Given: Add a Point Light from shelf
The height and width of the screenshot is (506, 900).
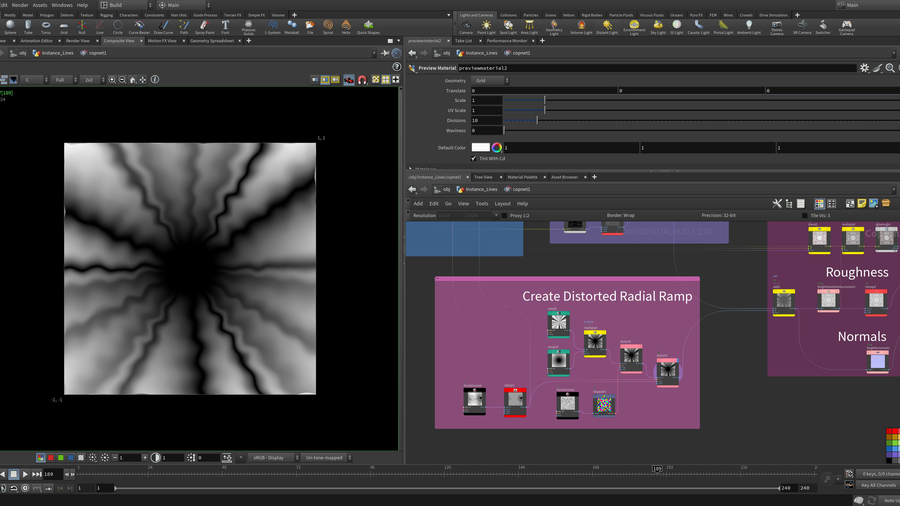Looking at the screenshot, I should tap(486, 27).
